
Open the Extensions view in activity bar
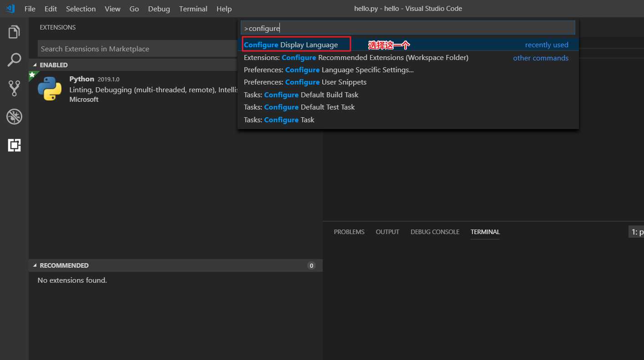pos(14,145)
